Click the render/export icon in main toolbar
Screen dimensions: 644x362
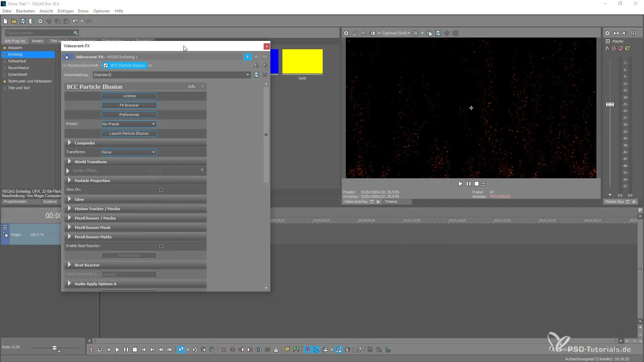point(32,21)
